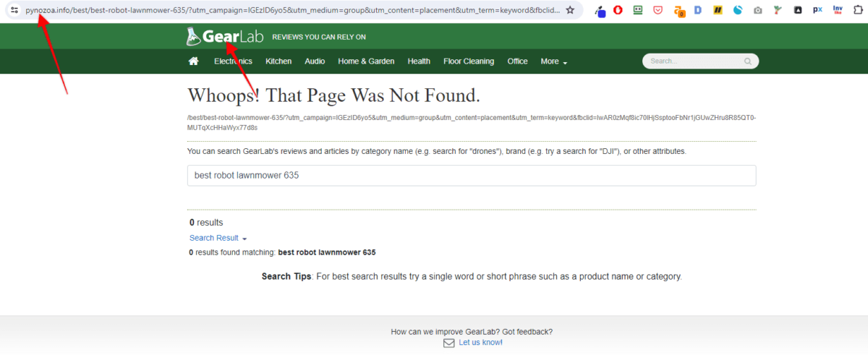Open the Kitchen category
Screen dimensions: 868x355
click(278, 61)
